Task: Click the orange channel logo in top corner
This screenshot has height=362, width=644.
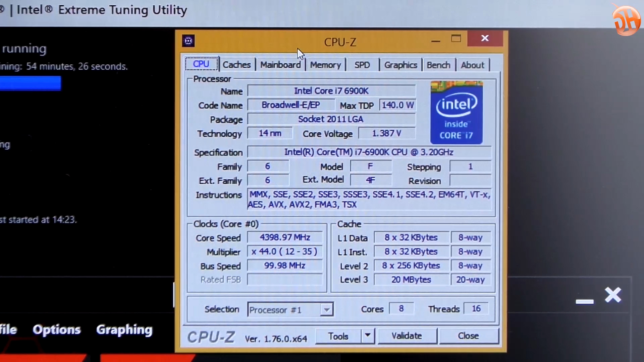Action: (626, 20)
